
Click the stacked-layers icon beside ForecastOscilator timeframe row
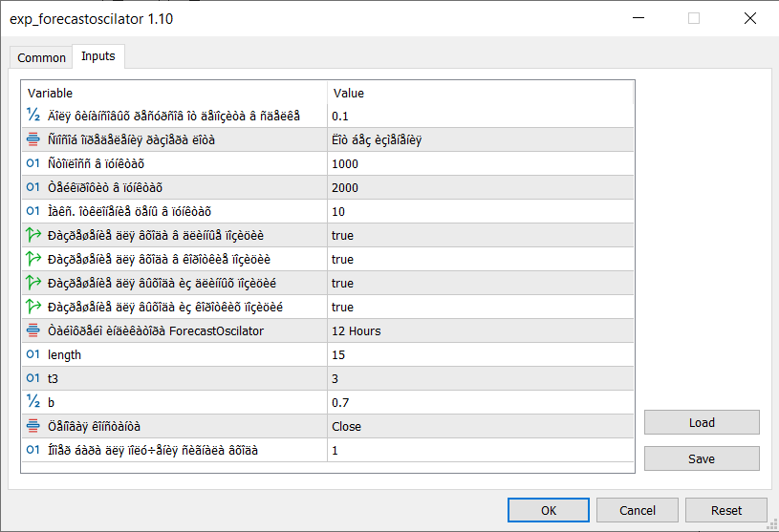pos(33,330)
